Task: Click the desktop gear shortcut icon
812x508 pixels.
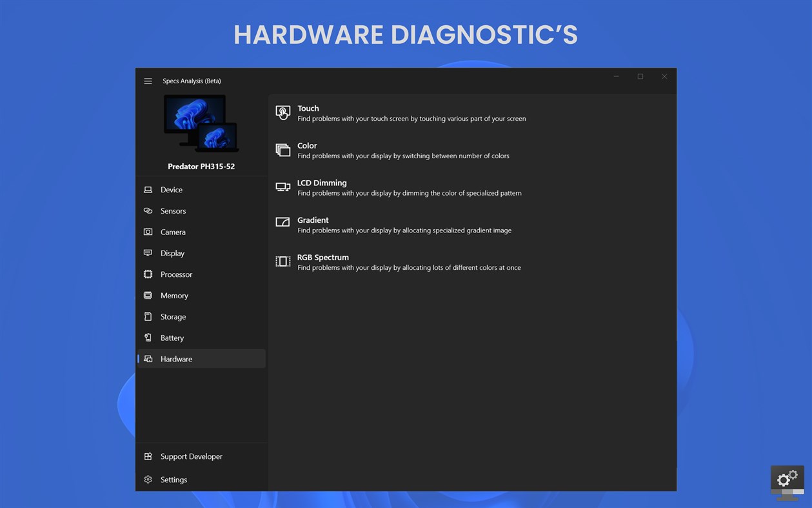Action: pos(787,480)
